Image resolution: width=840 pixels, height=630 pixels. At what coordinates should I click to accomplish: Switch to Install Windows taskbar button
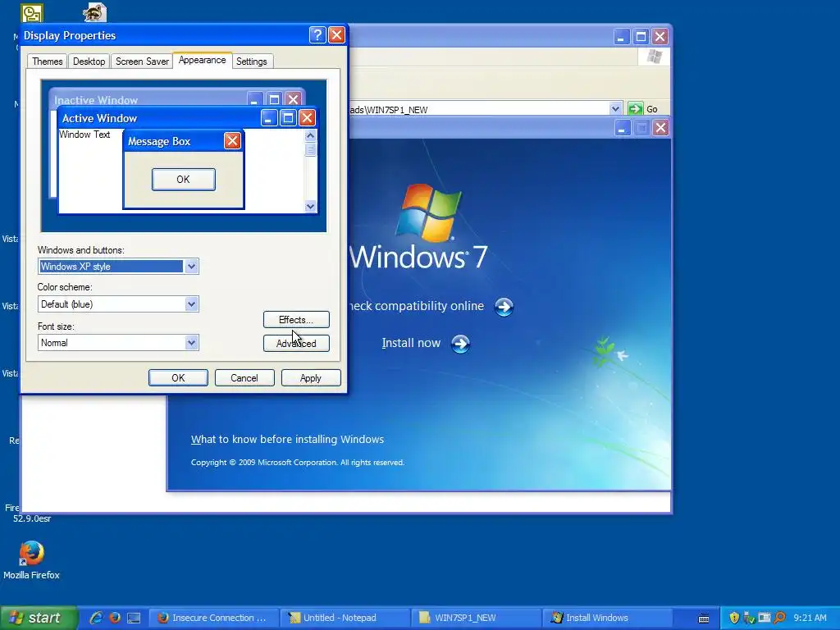pos(608,618)
